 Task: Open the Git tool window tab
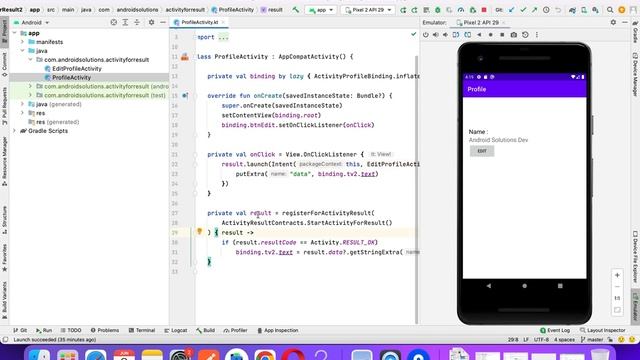coord(20,330)
